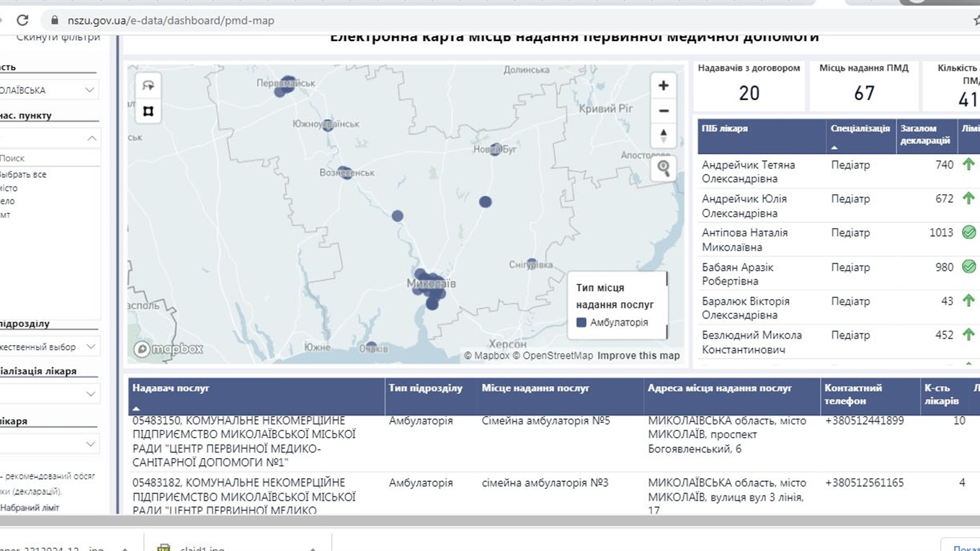Click the Mapbox logo on the map

coord(169,349)
